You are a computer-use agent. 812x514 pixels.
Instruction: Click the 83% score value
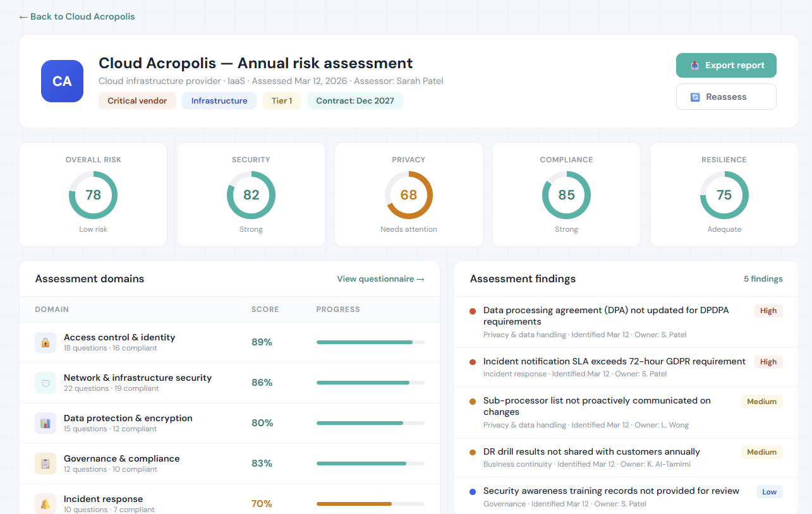(262, 463)
